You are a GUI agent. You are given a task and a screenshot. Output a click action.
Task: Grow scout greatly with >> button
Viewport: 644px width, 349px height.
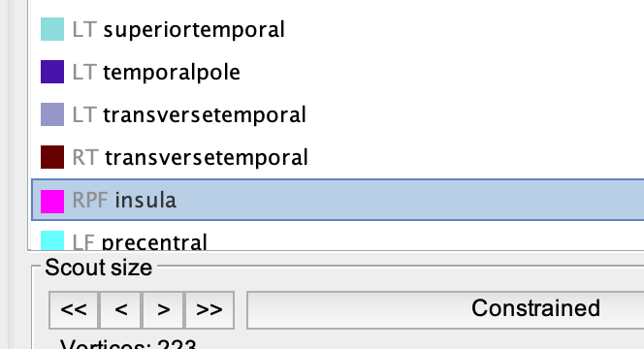coord(209,310)
